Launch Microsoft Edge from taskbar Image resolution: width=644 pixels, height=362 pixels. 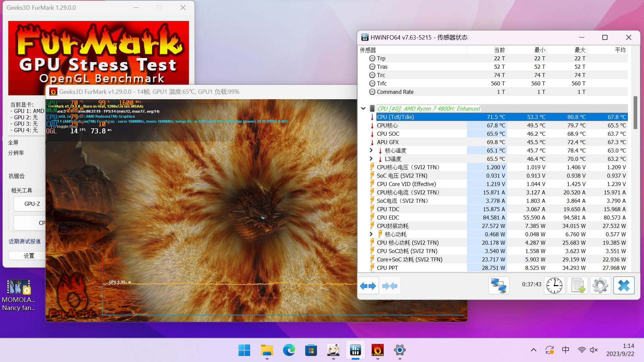(x=289, y=350)
